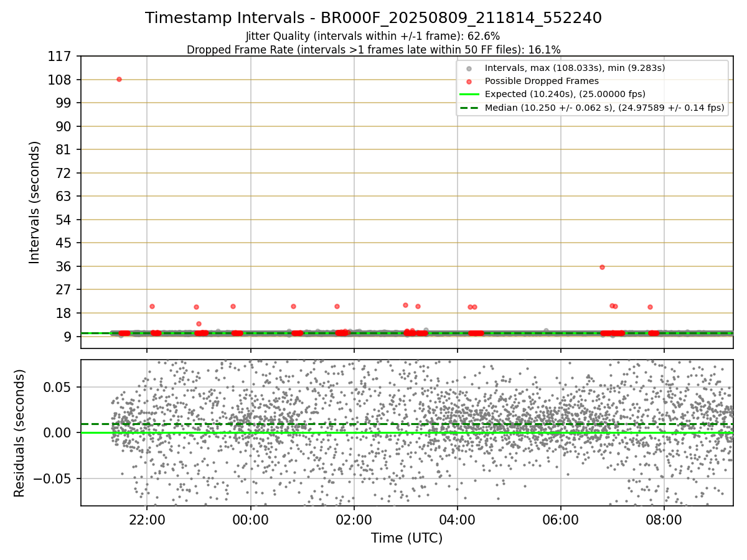Click the red outlier point at 108 seconds
This screenshot has width=747, height=560.
point(119,79)
